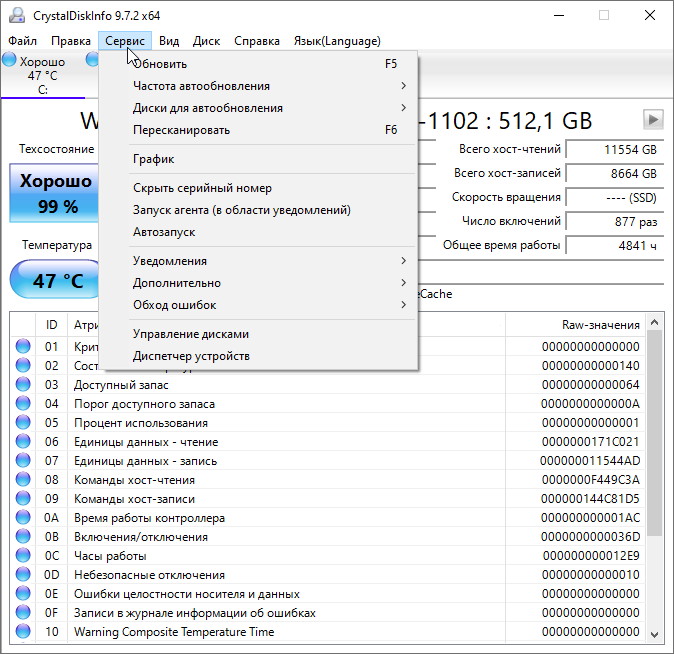Click the Техсостояние label
Screen dimensions: 674x654
pos(56,149)
